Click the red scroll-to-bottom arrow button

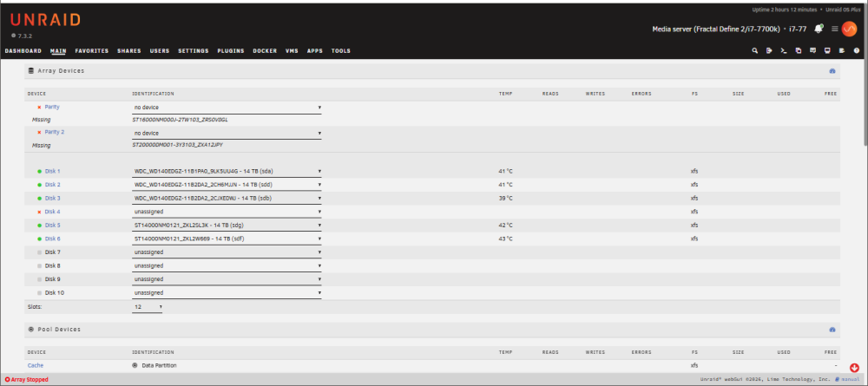tap(854, 367)
